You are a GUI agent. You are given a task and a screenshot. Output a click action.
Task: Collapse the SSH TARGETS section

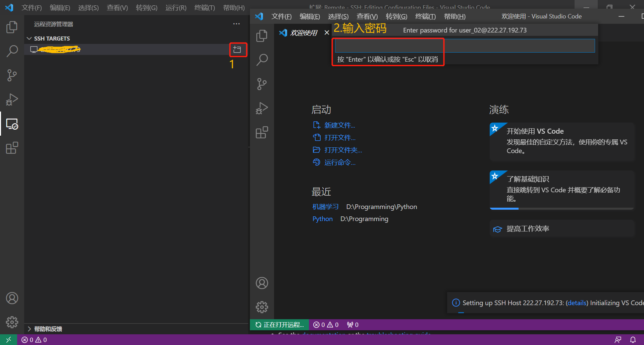[29, 38]
